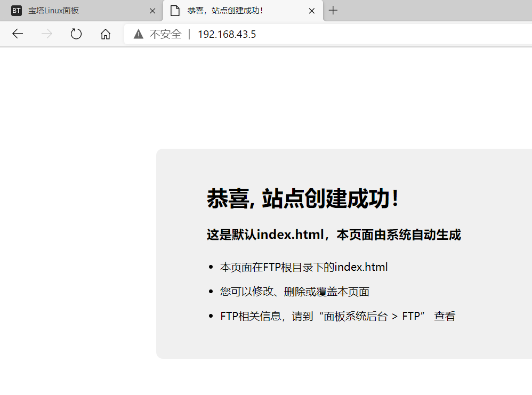Open a new browser tab
Viewport: 532px width, 395px height.
pos(333,11)
